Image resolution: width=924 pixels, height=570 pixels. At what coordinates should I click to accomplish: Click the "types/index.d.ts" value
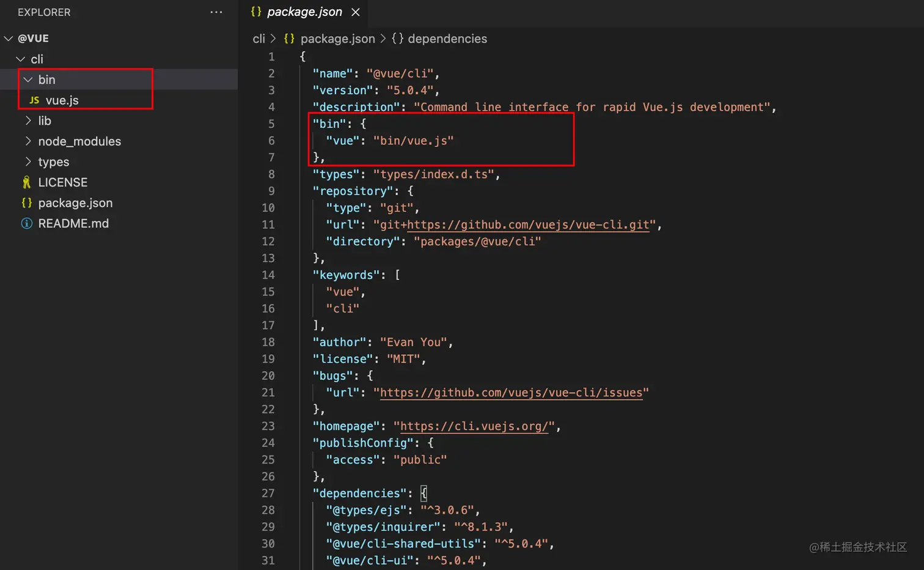pos(434,174)
